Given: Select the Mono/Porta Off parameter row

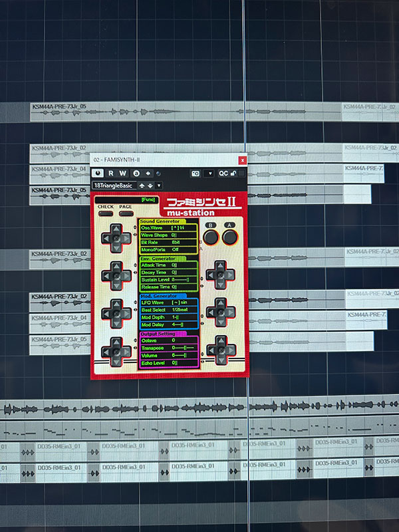Looking at the screenshot, I should [169, 250].
